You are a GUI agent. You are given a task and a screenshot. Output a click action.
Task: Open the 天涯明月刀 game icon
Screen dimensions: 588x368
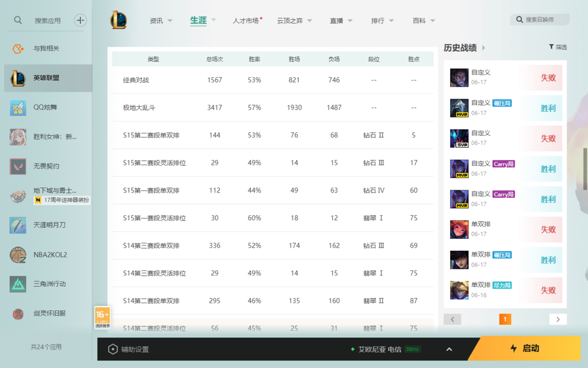tap(17, 225)
